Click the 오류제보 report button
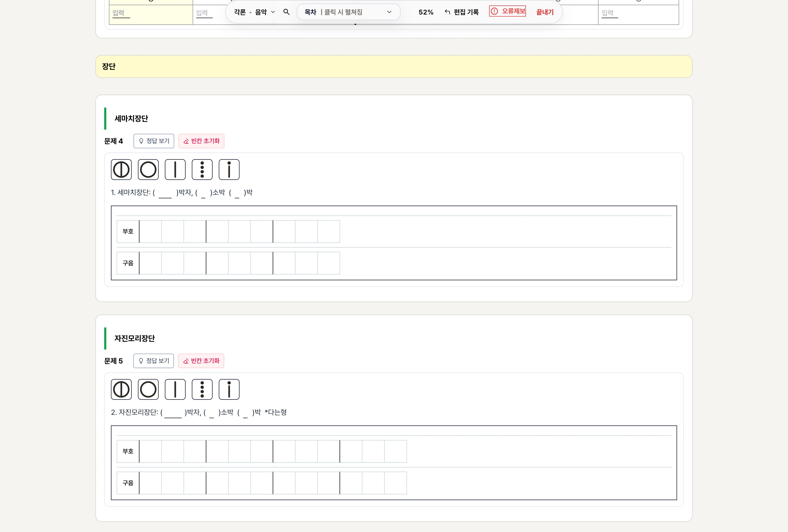Viewport: 788px width, 532px height. click(x=507, y=11)
